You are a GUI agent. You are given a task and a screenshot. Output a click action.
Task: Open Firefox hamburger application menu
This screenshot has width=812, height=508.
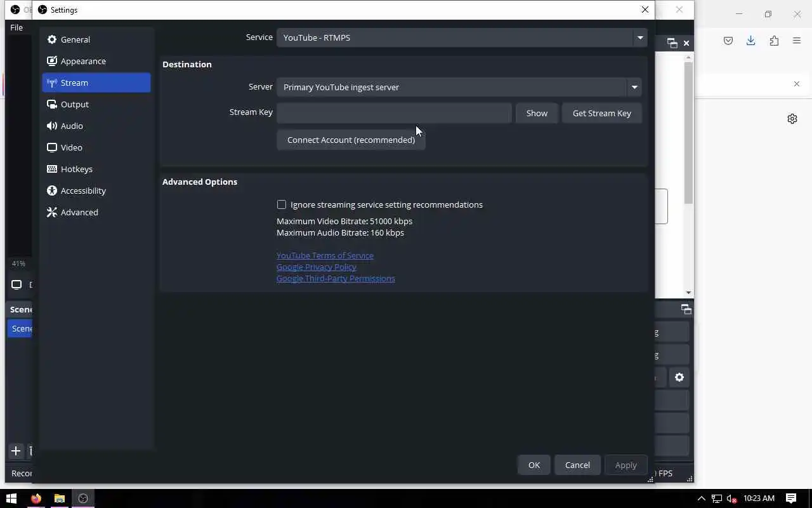pos(797,41)
